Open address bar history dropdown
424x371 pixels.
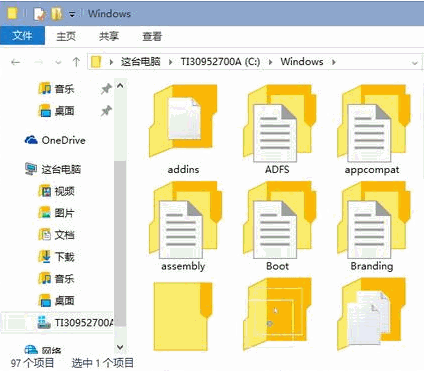pyautogui.click(x=415, y=62)
